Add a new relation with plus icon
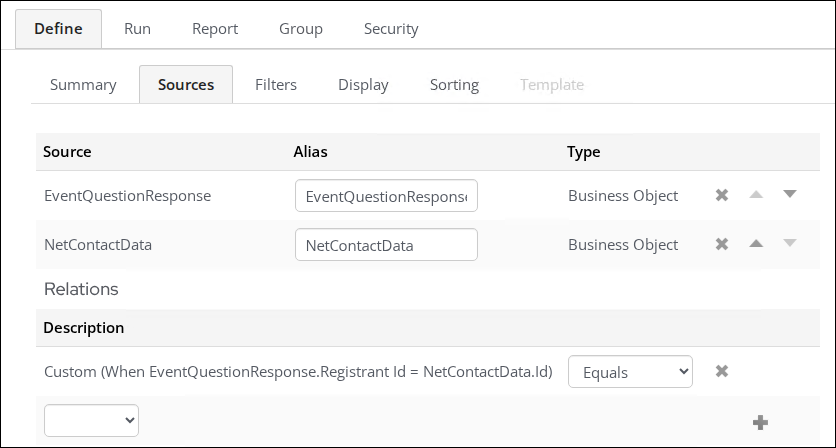 coord(760,422)
